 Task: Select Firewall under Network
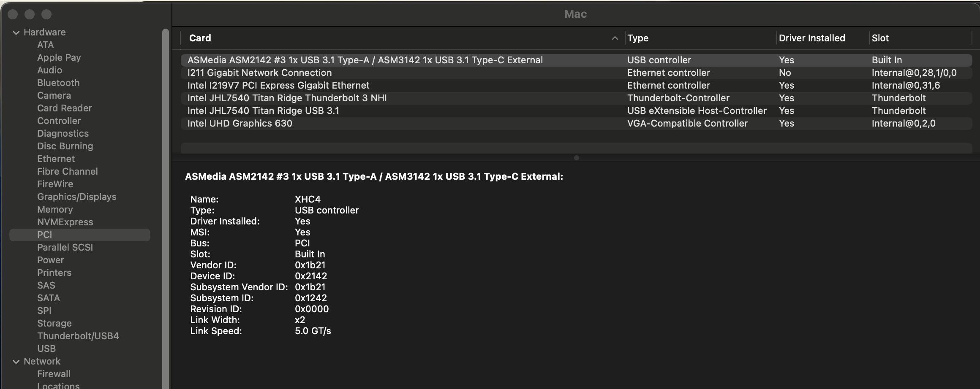tap(54, 374)
